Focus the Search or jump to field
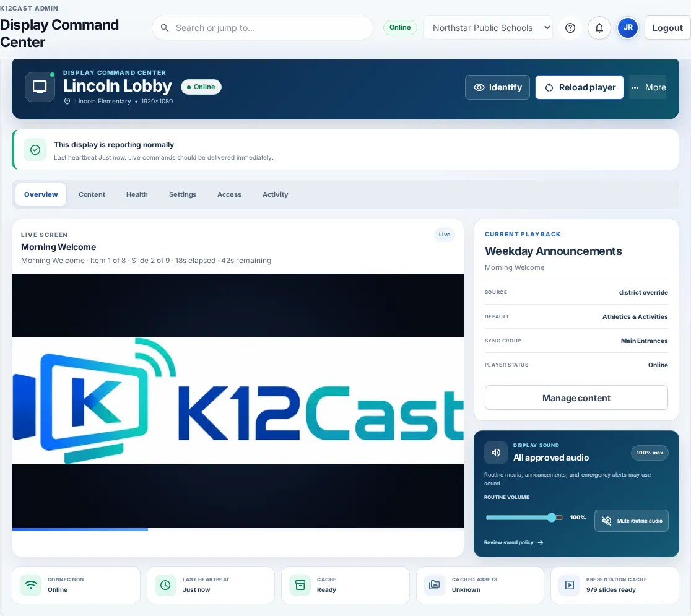 (263, 28)
